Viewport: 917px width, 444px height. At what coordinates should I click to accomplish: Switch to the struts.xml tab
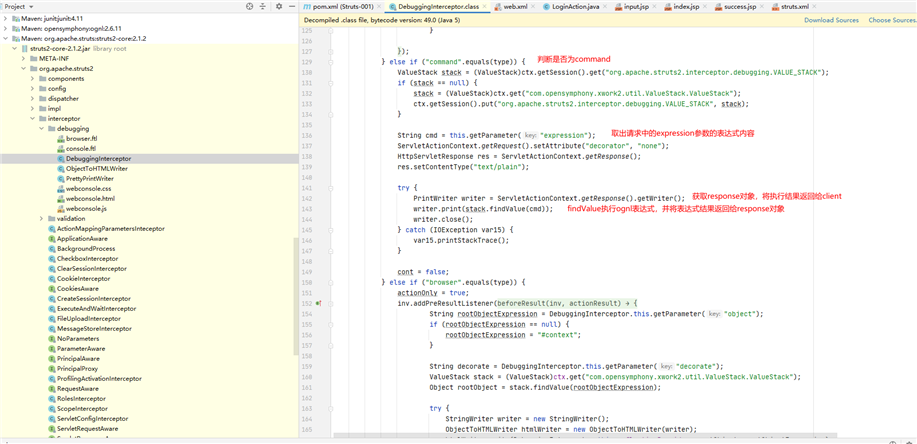pos(793,6)
